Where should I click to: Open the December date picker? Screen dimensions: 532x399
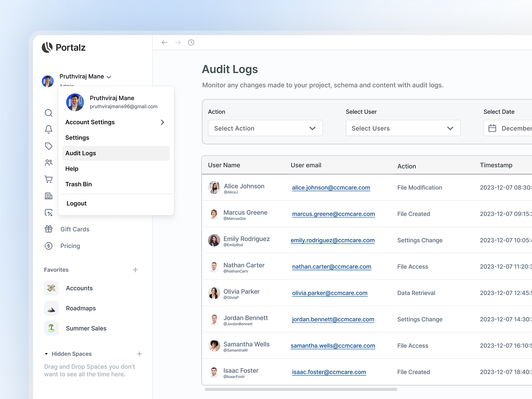509,128
